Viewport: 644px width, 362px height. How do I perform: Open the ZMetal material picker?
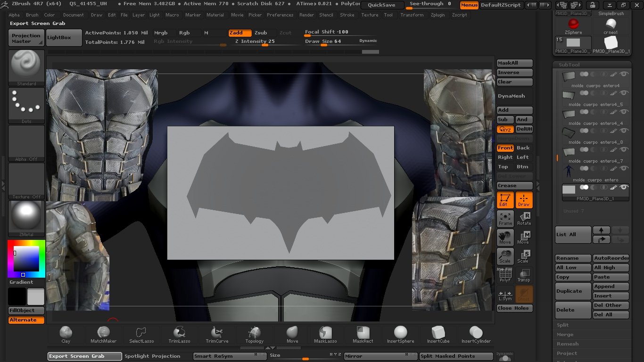[26, 219]
